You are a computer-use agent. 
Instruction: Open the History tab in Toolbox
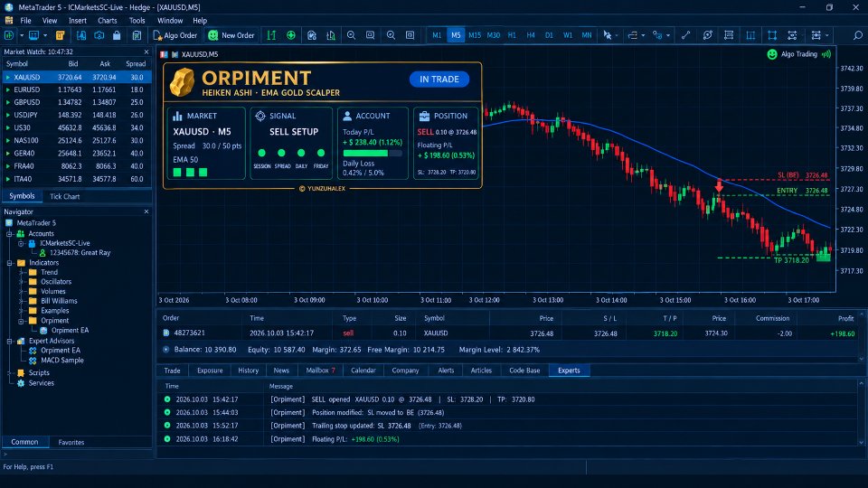[248, 371]
